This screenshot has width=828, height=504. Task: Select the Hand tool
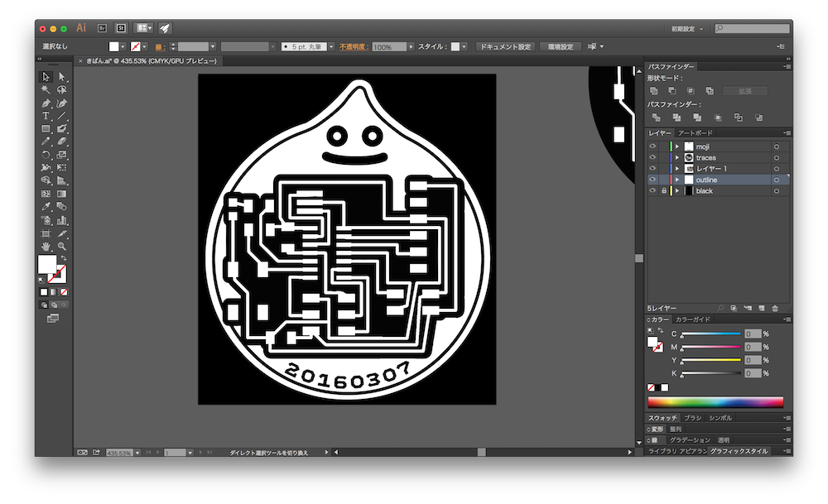pos(46,247)
